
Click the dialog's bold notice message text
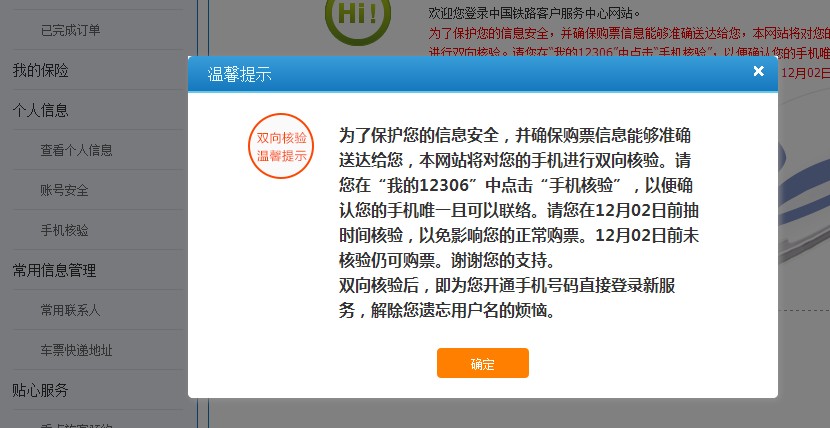(510, 222)
